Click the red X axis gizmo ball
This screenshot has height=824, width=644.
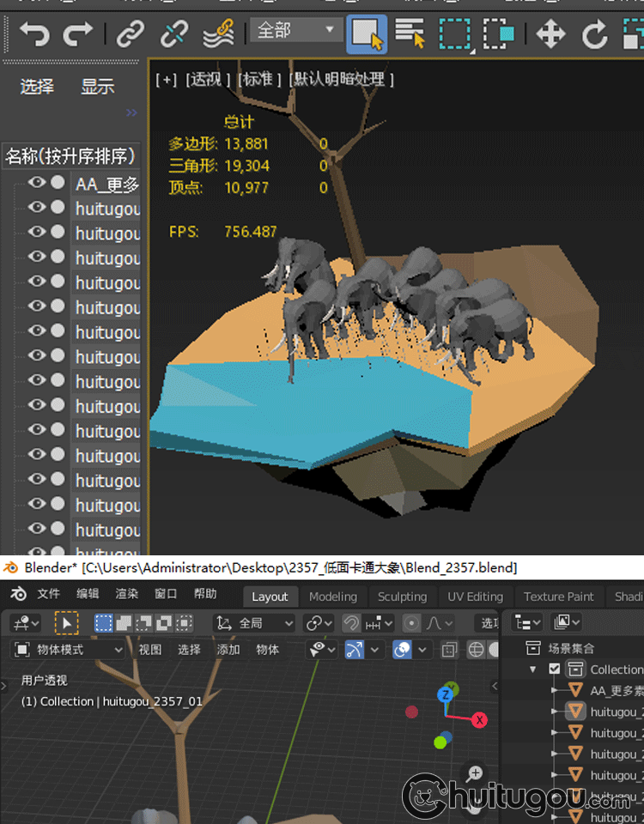tap(479, 719)
